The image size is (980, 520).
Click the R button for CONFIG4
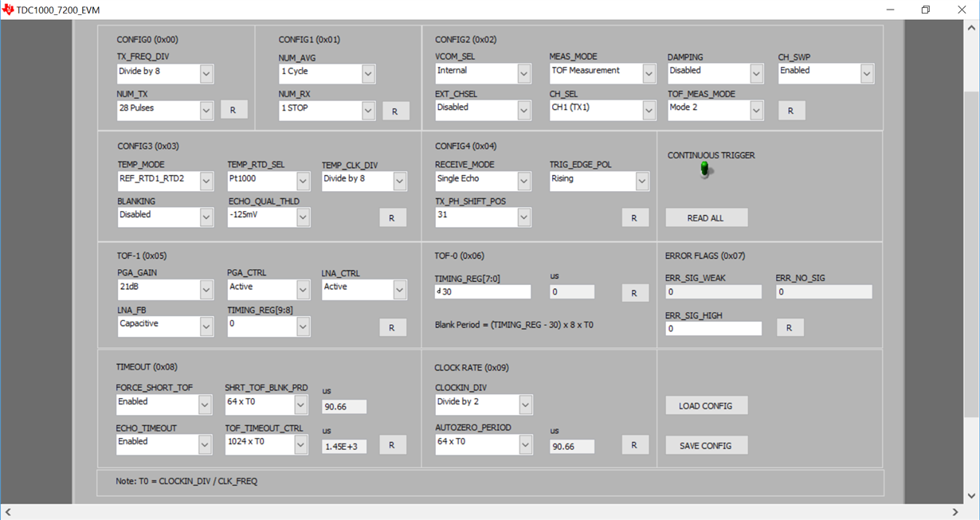click(x=635, y=217)
